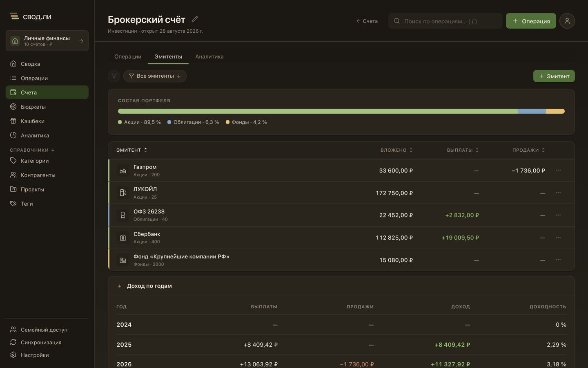Click the green Операция button
Viewport: 588px width, 368px height.
531,21
